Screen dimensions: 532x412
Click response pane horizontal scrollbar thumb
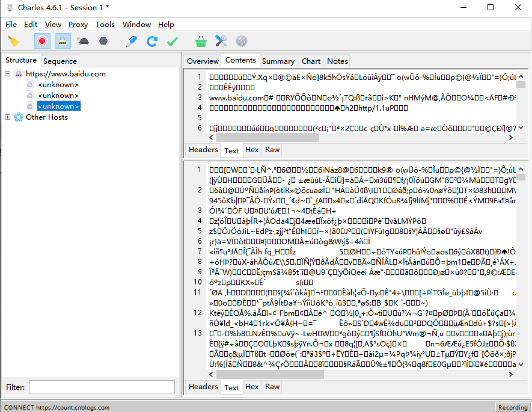point(270,374)
